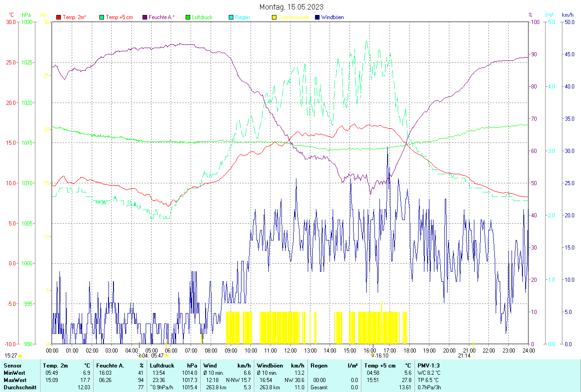Click the cyan Regen legend swatch
581x392 pixels.
pos(231,17)
